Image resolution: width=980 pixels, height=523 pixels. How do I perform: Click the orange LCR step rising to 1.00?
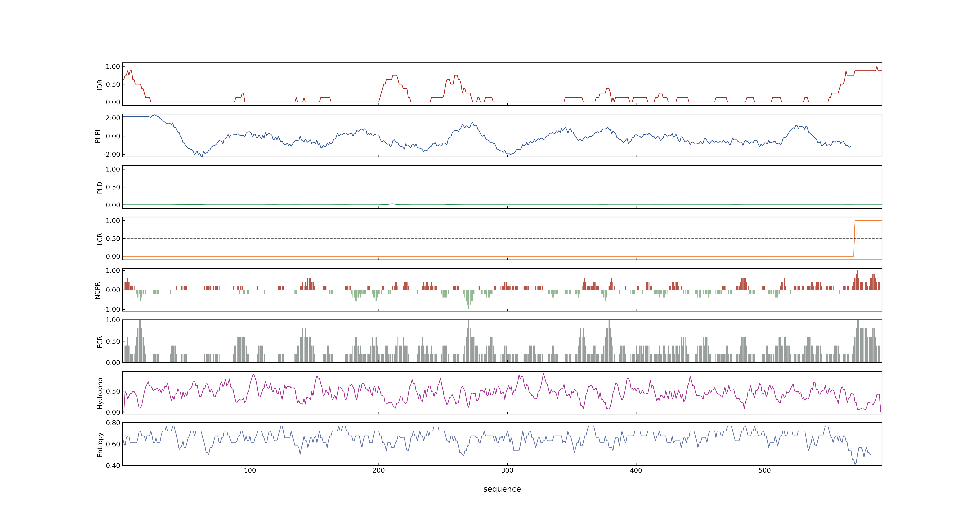tap(854, 238)
